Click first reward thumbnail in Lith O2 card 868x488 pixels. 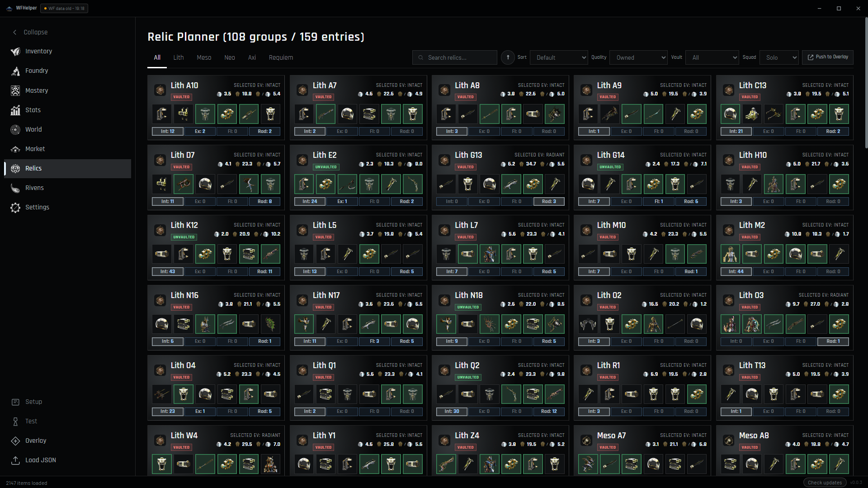click(x=588, y=324)
